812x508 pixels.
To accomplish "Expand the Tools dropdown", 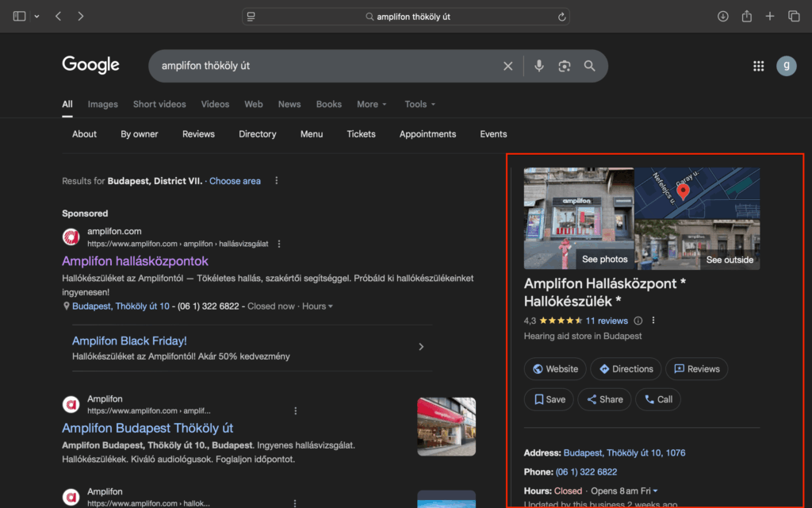I will tap(420, 104).
